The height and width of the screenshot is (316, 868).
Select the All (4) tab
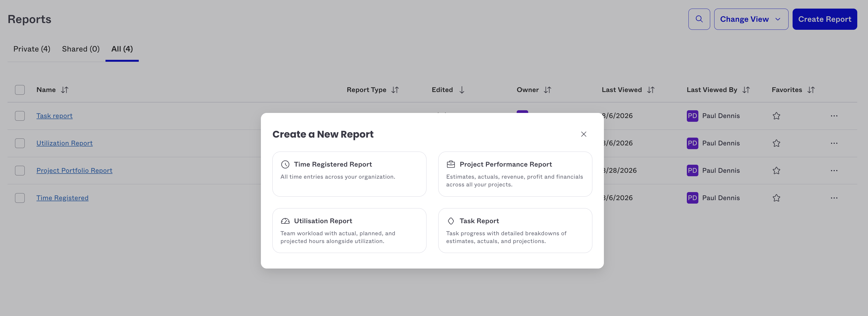point(122,49)
